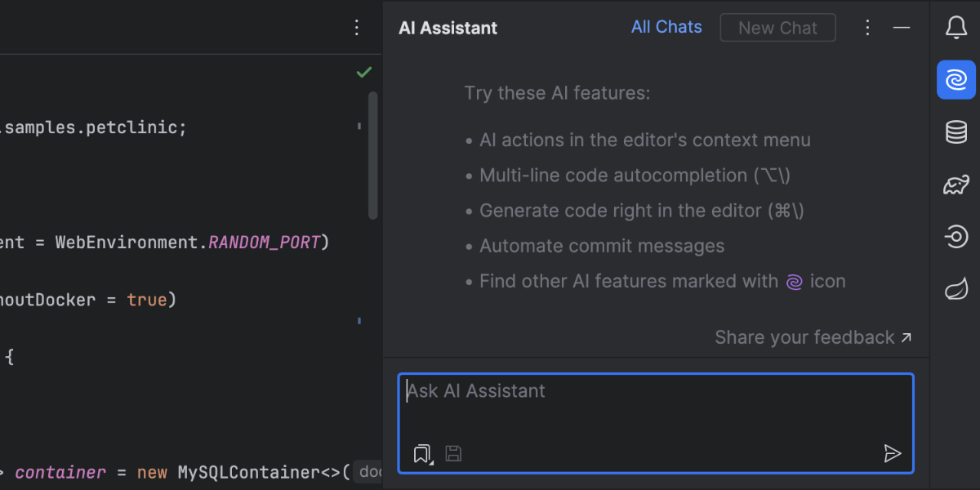Toggle the AI Assistant sidebar icon
The height and width of the screenshot is (490, 980).
click(x=955, y=80)
